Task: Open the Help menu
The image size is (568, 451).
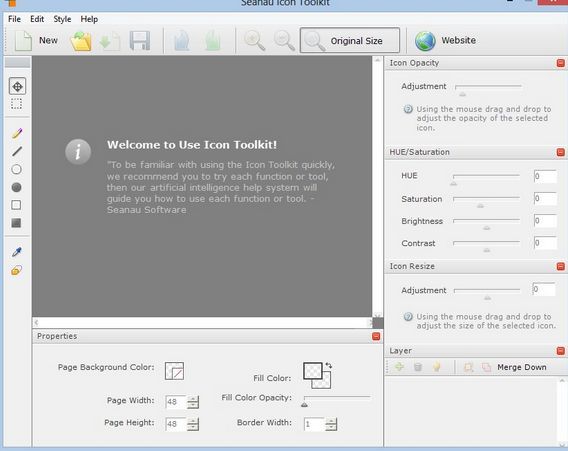Action: pyautogui.click(x=89, y=19)
